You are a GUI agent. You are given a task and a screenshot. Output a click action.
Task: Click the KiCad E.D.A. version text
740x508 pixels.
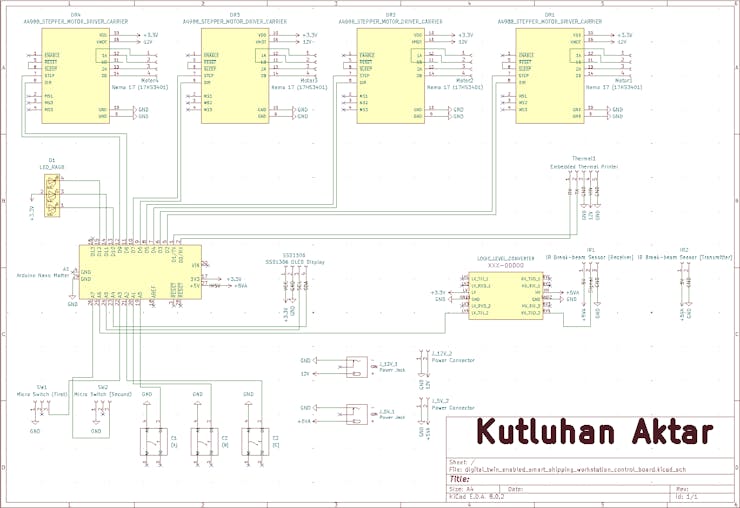(x=477, y=497)
